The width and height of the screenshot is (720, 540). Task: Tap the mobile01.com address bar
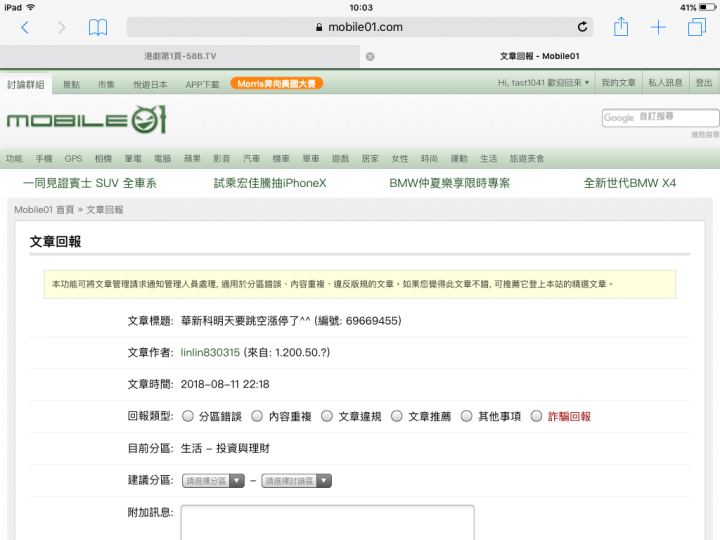coord(360,27)
